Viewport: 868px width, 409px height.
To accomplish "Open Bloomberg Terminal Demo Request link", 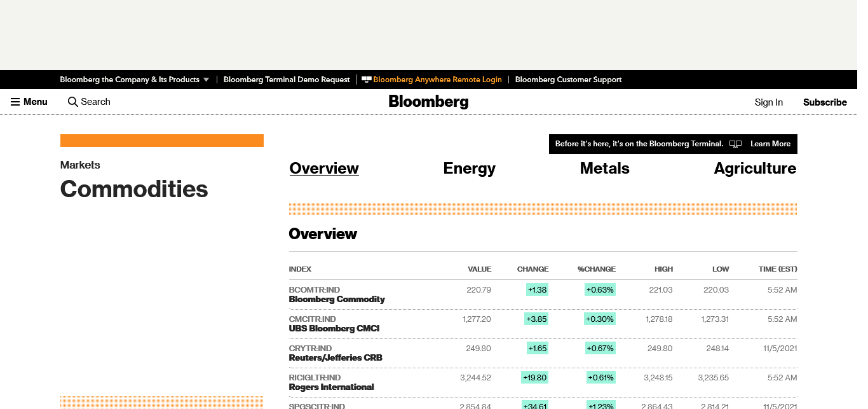I will tap(287, 80).
